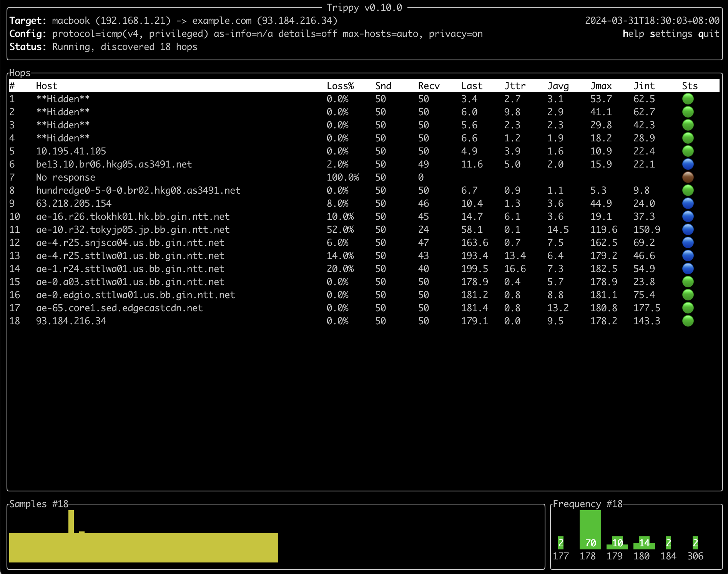Click the 306 label in the Frequency chart

pyautogui.click(x=695, y=556)
